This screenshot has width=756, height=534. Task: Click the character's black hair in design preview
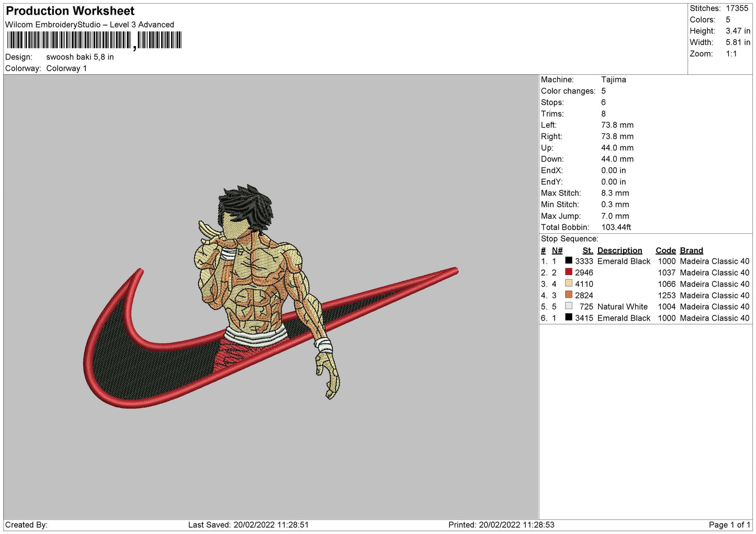tap(245, 201)
